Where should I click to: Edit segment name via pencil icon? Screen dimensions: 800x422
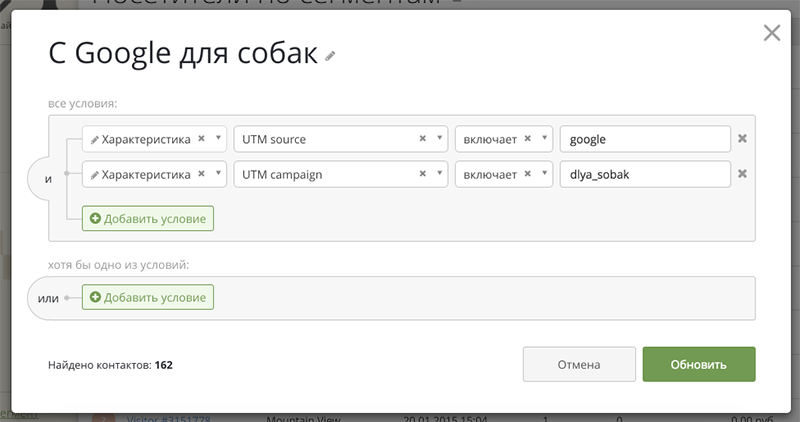tap(330, 56)
